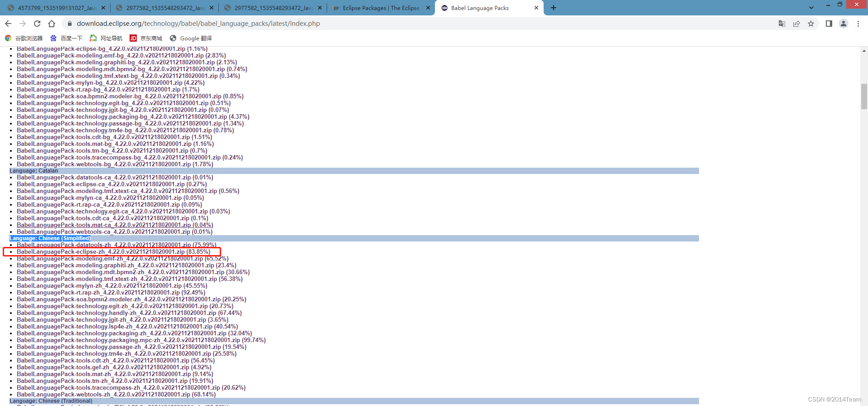Reload the current page
This screenshot has height=406, width=868.
[37, 24]
